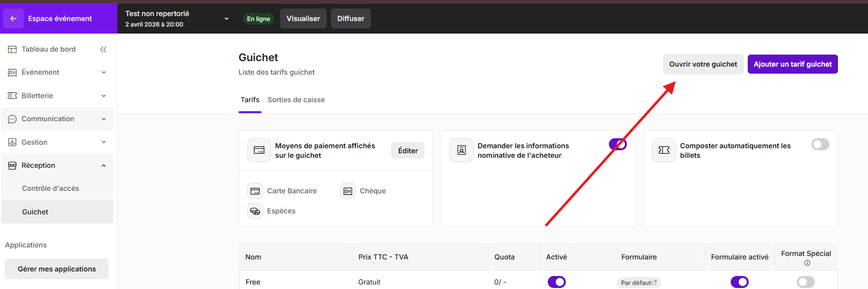
Task: Select Guichet in the sidebar
Action: 57,212
